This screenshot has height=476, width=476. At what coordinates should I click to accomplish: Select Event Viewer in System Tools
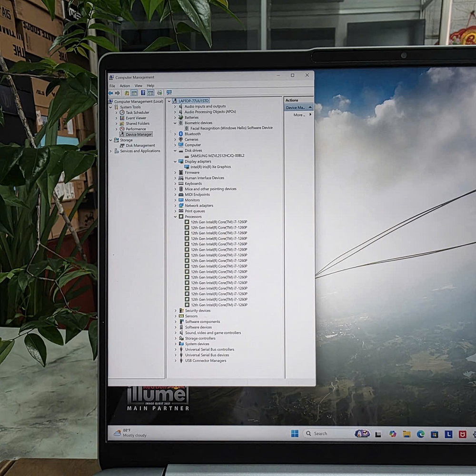coord(136,118)
